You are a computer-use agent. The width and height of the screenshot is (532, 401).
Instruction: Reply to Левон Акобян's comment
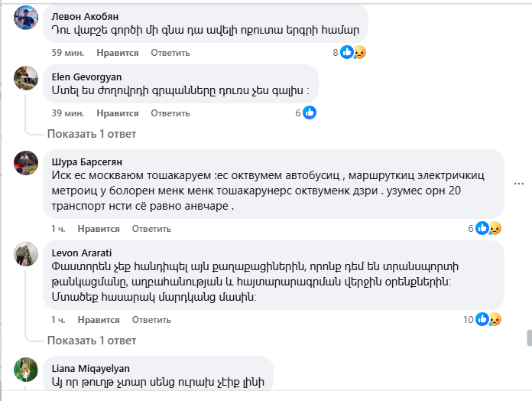[170, 53]
